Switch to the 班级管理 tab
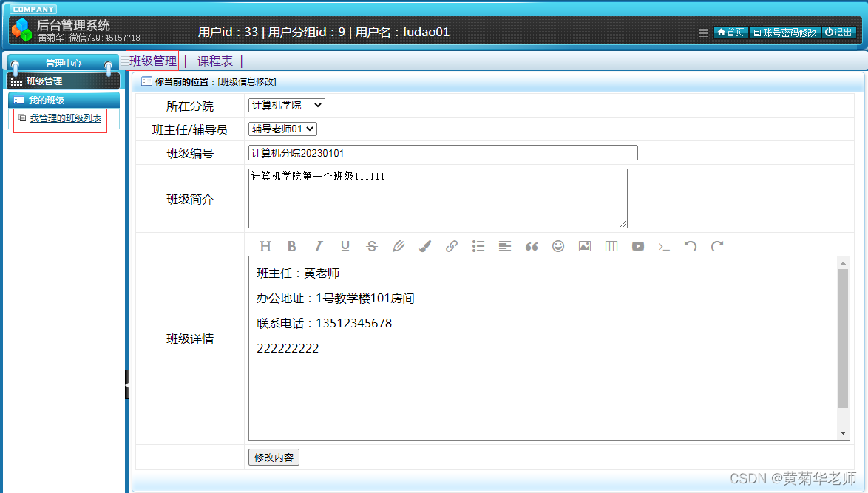This screenshot has width=868, height=493. (x=153, y=61)
